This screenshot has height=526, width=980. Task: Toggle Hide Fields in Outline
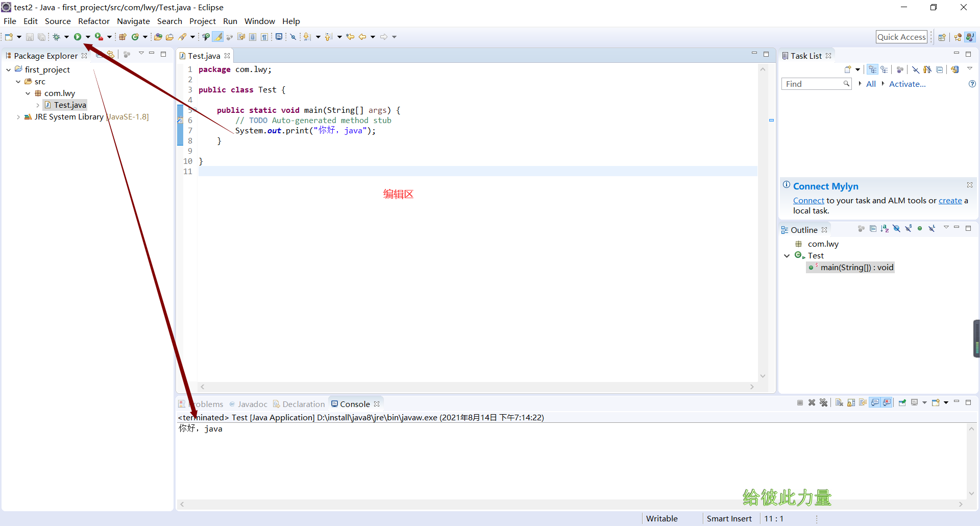point(896,229)
